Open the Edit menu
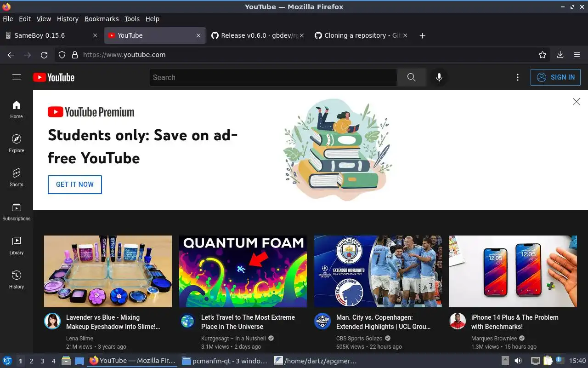The height and width of the screenshot is (368, 588). (25, 19)
